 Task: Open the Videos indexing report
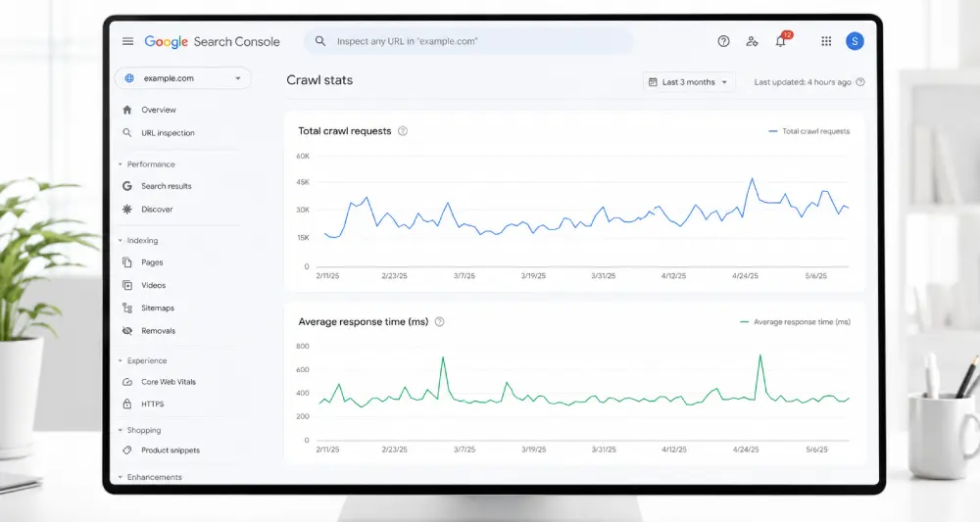pos(153,285)
